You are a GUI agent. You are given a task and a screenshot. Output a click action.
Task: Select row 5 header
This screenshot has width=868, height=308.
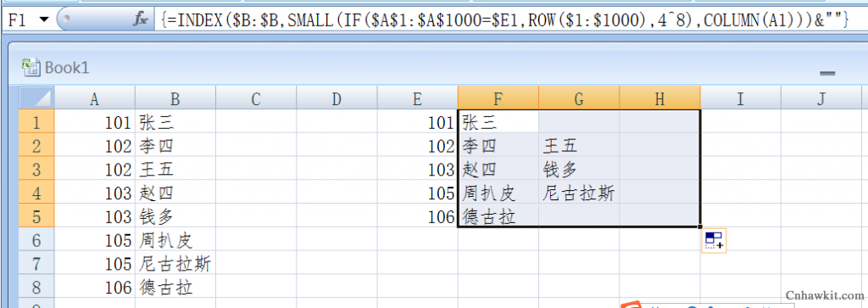(x=36, y=216)
